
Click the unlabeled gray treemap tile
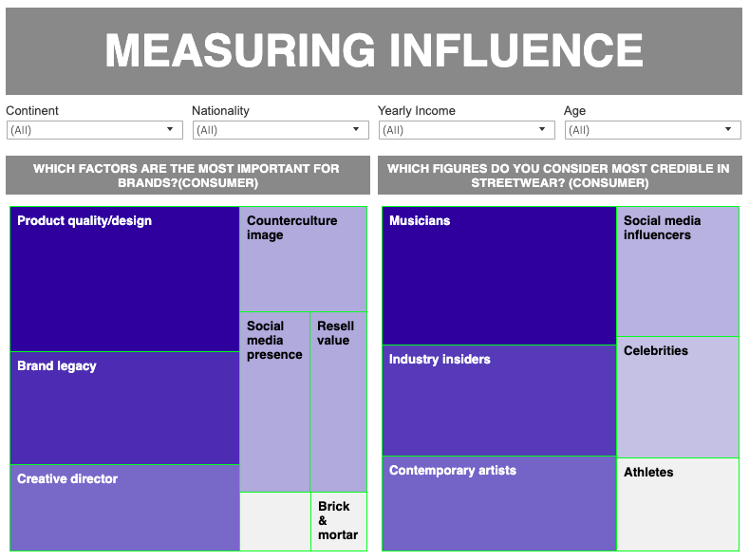coord(274,521)
